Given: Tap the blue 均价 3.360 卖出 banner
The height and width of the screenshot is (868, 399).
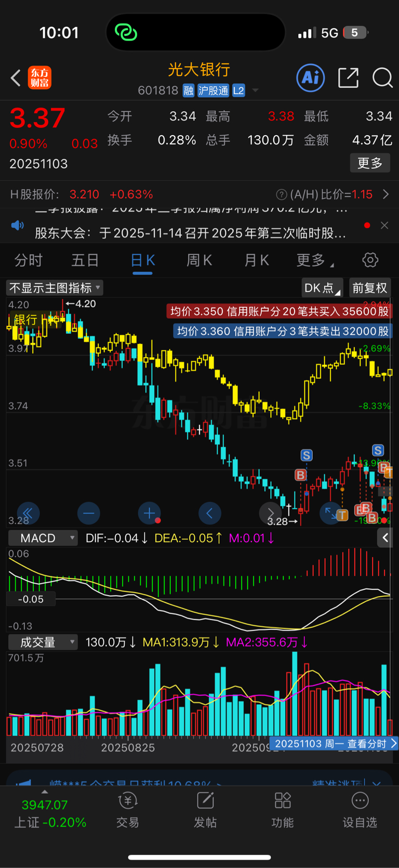Looking at the screenshot, I should pyautogui.click(x=283, y=331).
